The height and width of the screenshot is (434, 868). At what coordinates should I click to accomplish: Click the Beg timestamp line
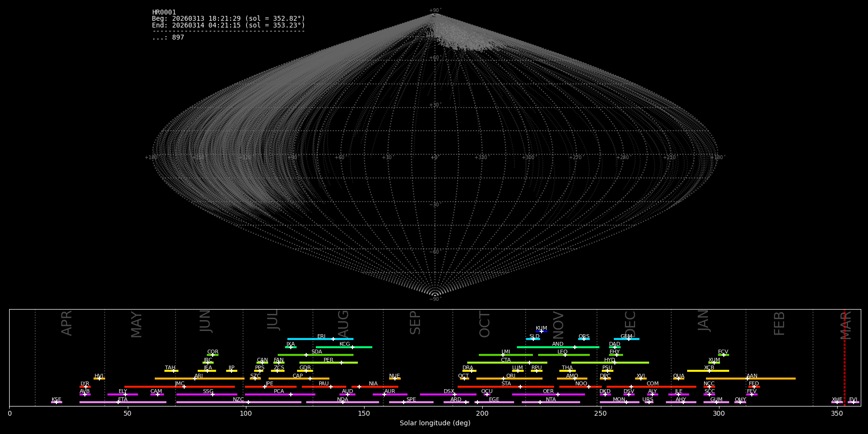click(229, 19)
